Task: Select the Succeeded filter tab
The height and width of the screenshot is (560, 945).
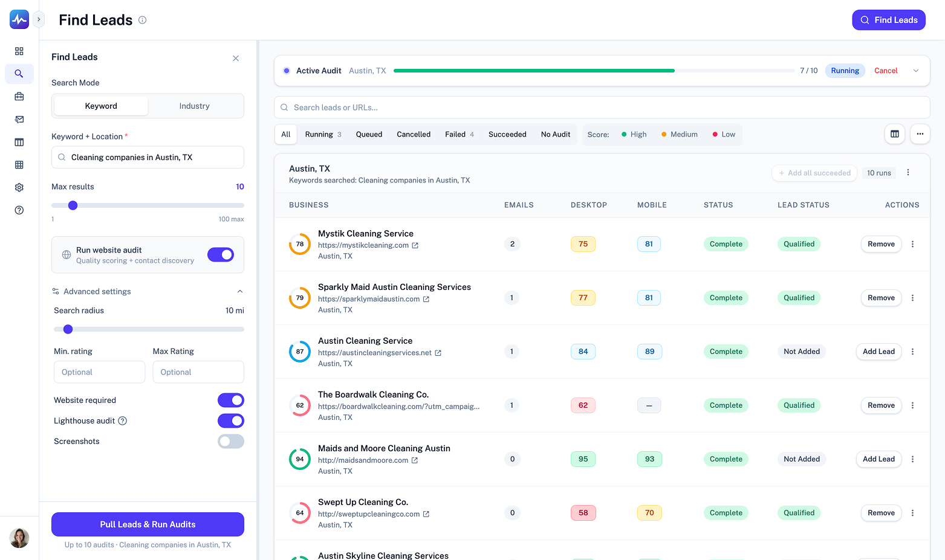Action: point(507,134)
